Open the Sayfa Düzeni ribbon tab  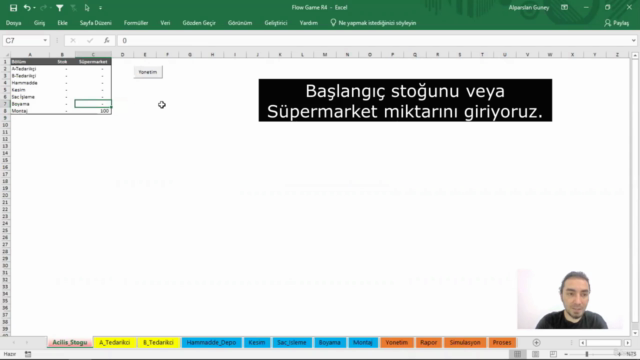pos(96,23)
